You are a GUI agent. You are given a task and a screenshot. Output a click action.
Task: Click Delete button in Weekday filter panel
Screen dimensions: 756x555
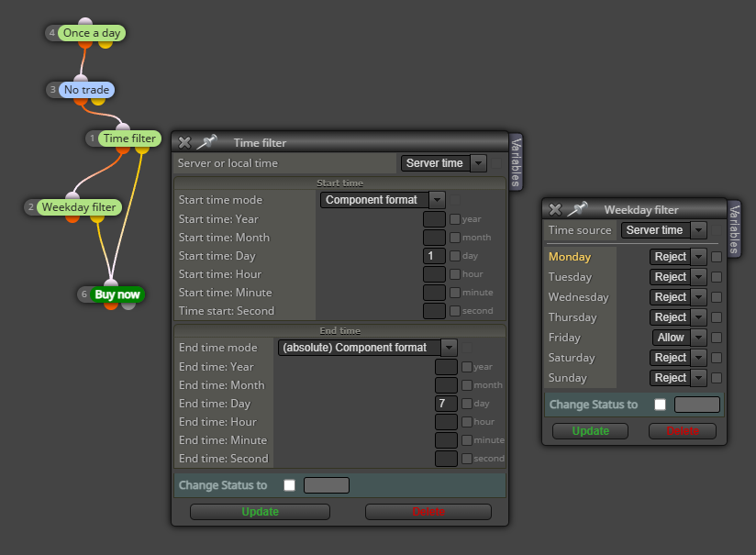point(683,430)
